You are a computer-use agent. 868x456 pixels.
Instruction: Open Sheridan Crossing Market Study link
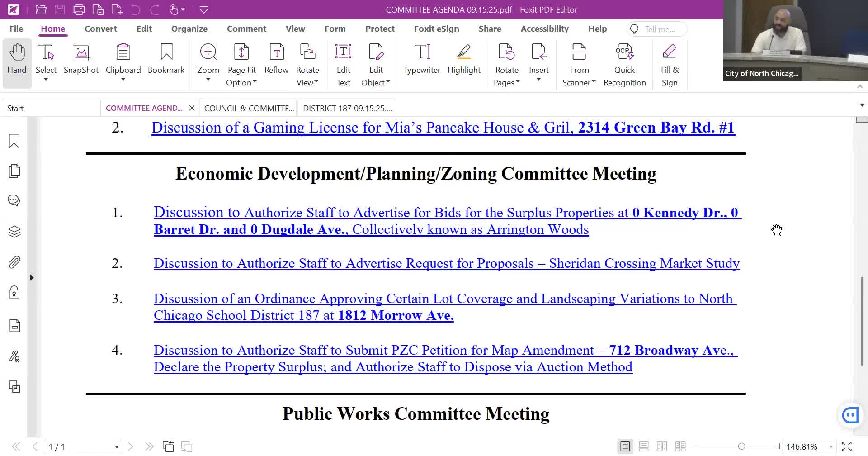pos(446,263)
